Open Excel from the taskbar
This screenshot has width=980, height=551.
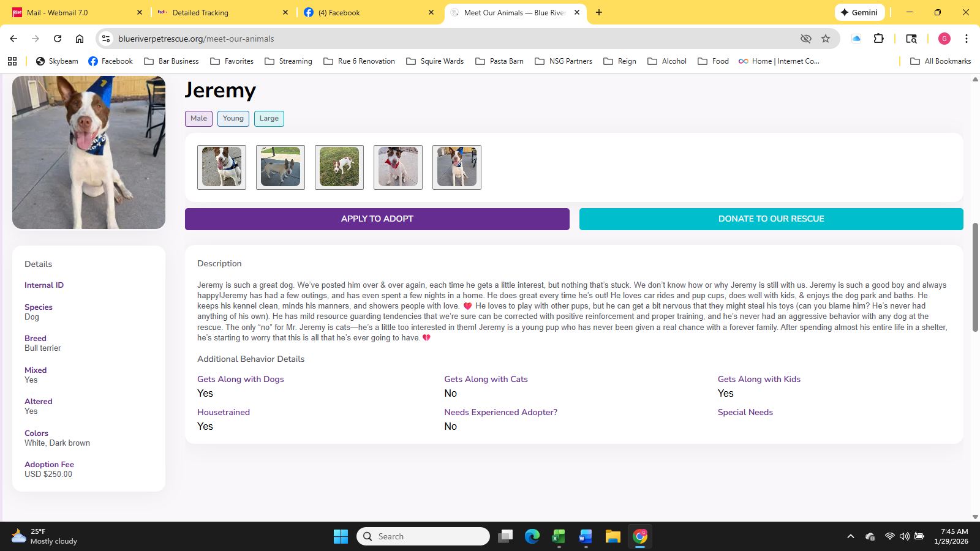(559, 536)
